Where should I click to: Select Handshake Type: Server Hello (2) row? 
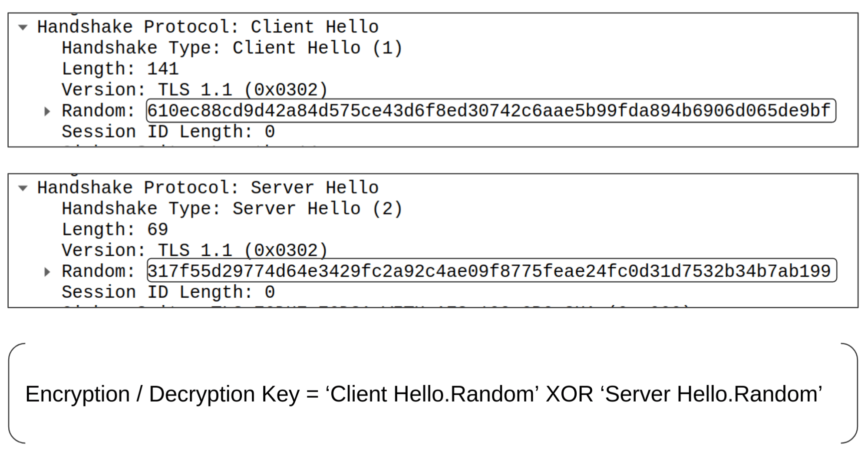pos(232,208)
